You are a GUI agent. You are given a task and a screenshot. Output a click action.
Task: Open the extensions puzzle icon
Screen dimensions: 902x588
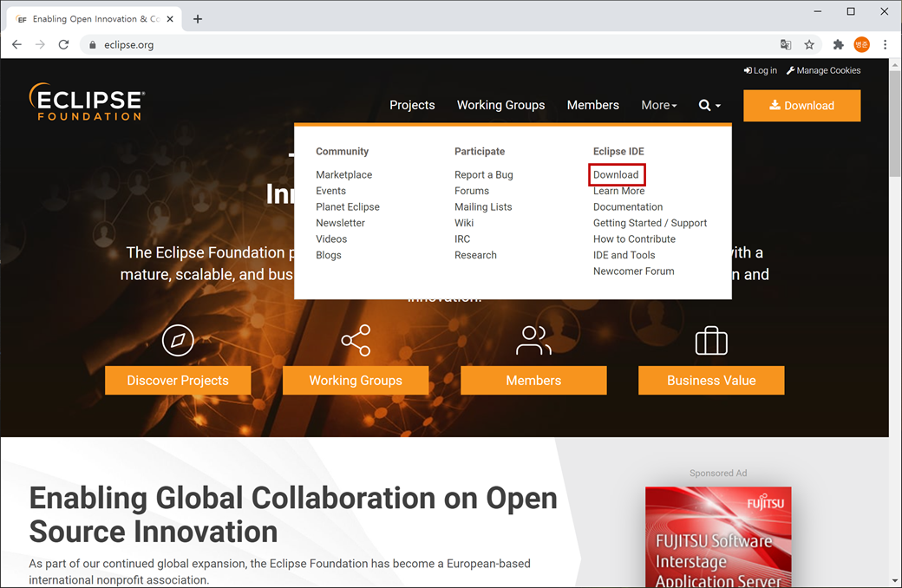click(x=838, y=44)
